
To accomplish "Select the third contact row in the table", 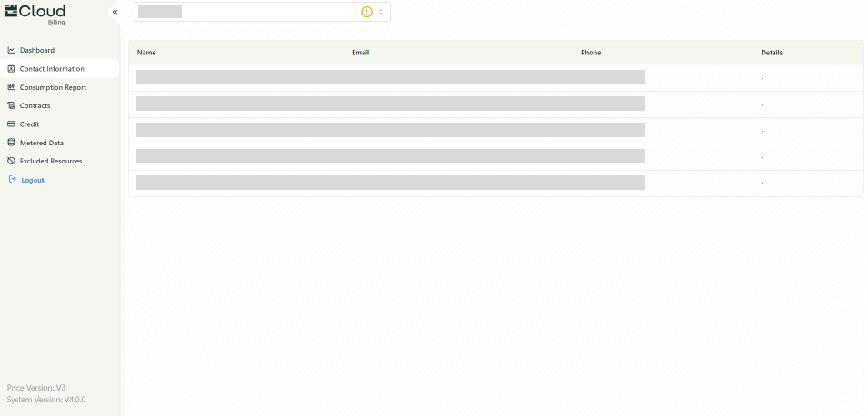I will pyautogui.click(x=391, y=130).
